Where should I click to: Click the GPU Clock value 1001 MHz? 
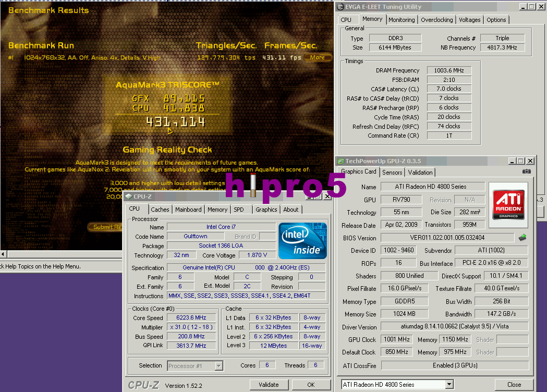click(x=397, y=339)
